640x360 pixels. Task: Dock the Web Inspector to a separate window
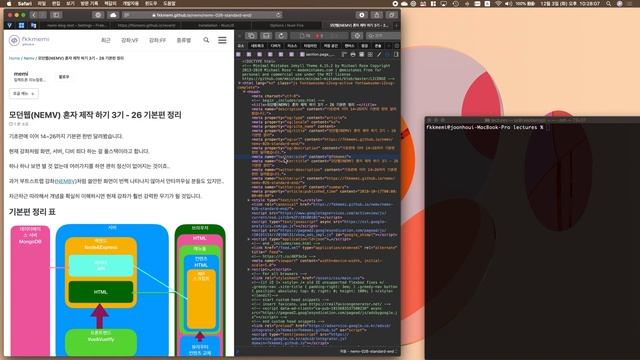coord(251,36)
